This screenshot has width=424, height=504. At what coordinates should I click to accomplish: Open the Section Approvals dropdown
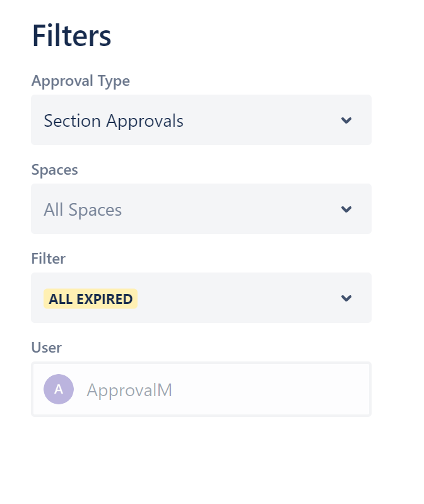click(201, 120)
